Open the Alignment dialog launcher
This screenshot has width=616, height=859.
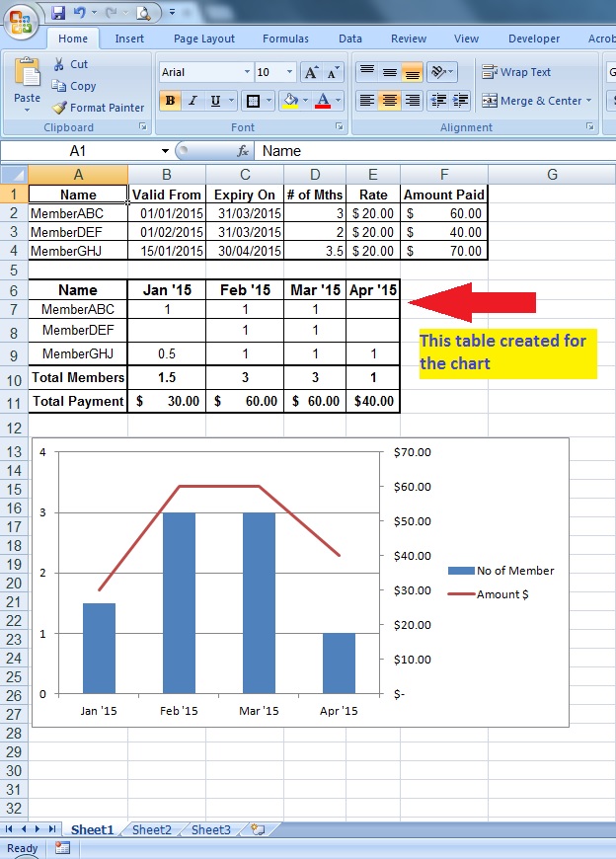click(589, 126)
